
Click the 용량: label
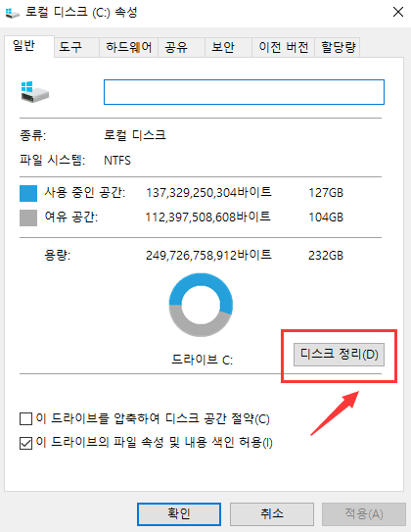pos(58,255)
